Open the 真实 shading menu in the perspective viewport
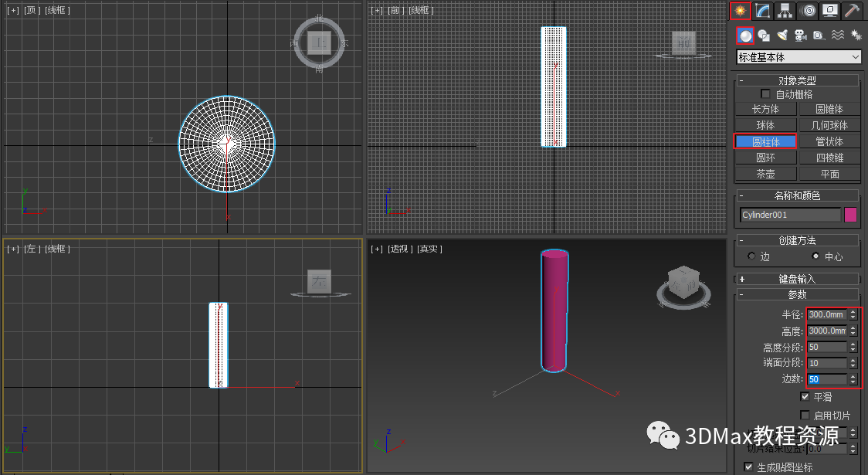The height and width of the screenshot is (475, 868). pos(429,249)
